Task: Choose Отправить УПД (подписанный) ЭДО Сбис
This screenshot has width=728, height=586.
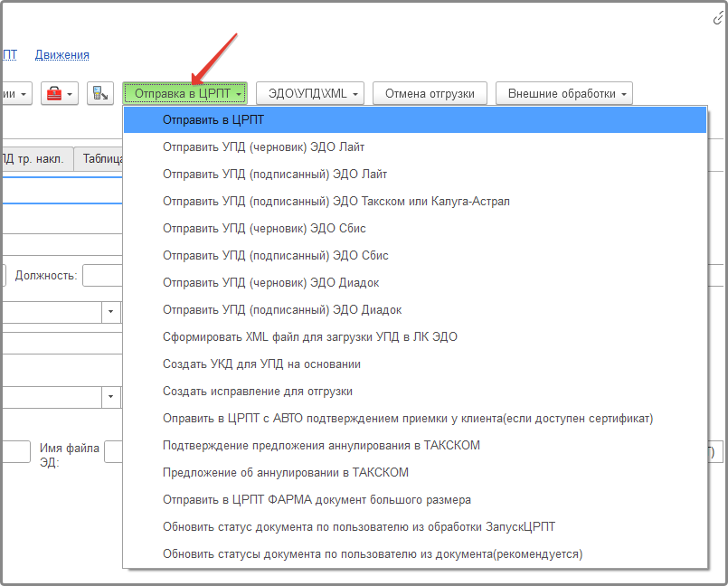Action: pos(415,255)
